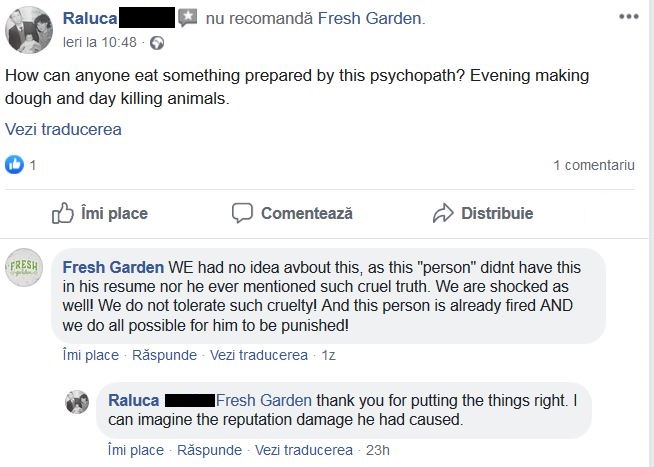Viewport: 654px width, 467px height.
Task: Open the post options three-dot menu
Action: click(x=628, y=18)
